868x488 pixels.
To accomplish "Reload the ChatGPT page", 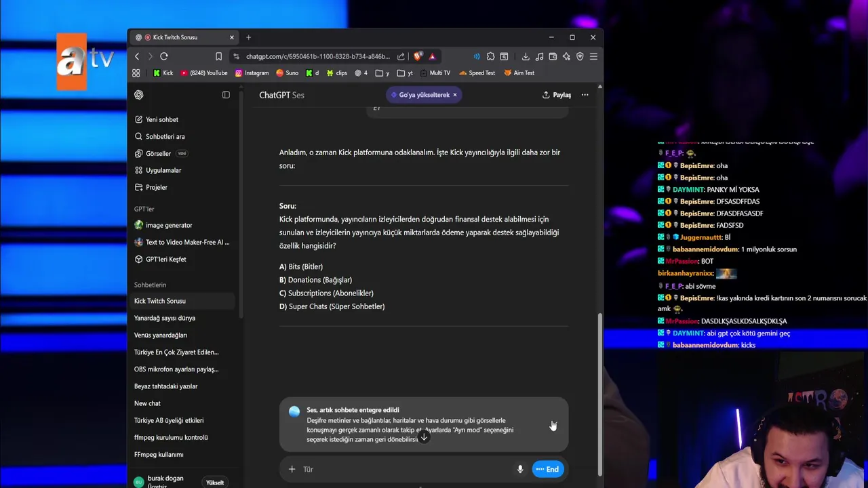I will pyautogui.click(x=164, y=56).
